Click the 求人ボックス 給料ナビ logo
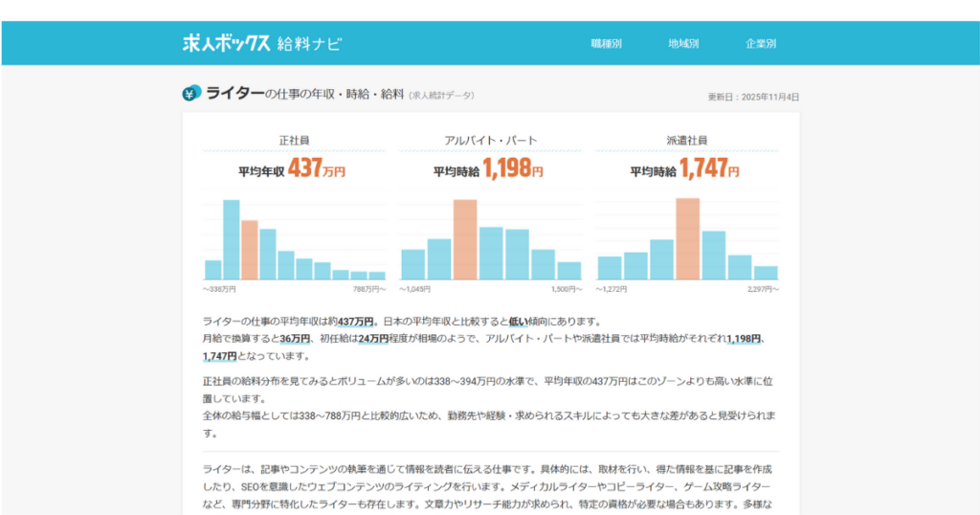Screen dimensions: 980x515 point(261,43)
